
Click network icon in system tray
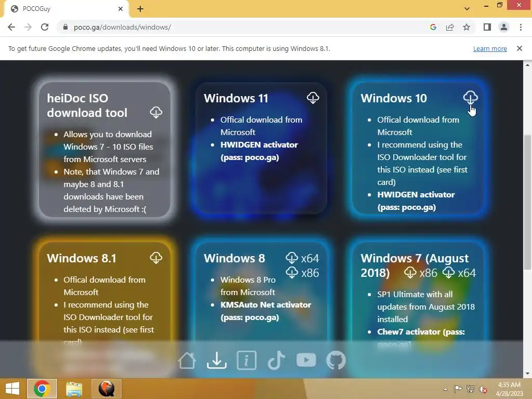pyautogui.click(x=471, y=389)
